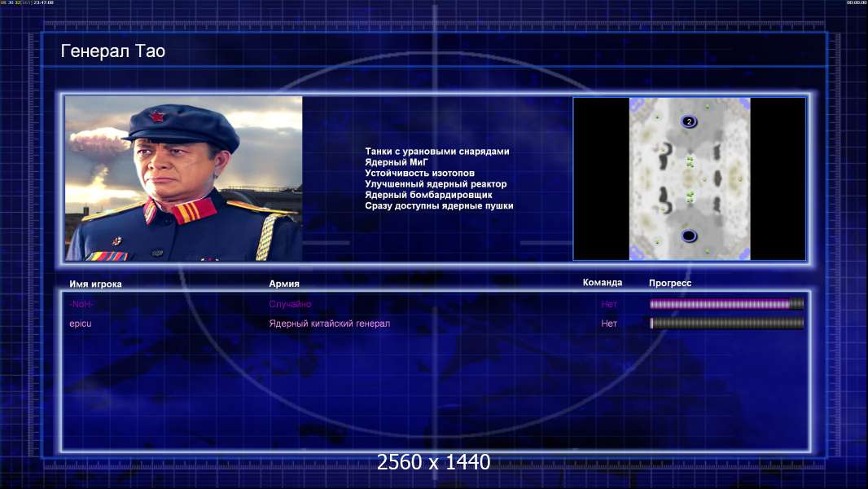This screenshot has height=489, width=868.
Task: Click the 'Команда' column header
Action: [603, 283]
